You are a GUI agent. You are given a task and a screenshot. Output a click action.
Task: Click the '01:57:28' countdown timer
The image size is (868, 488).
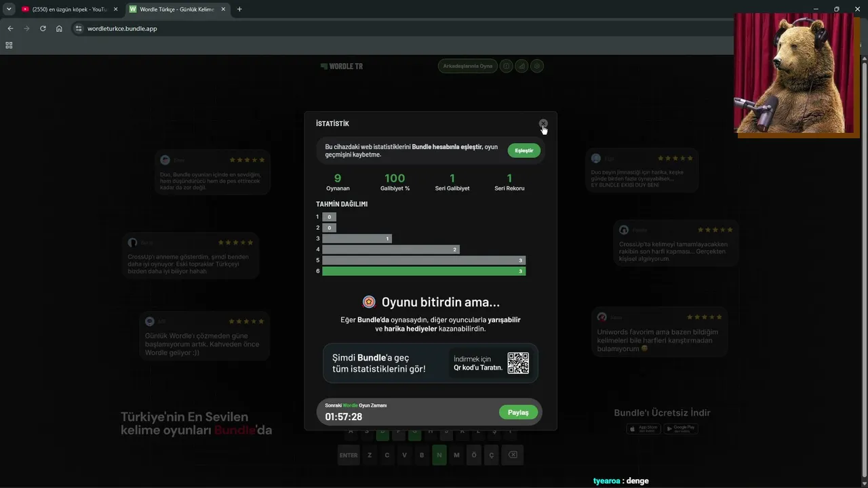pos(344,417)
